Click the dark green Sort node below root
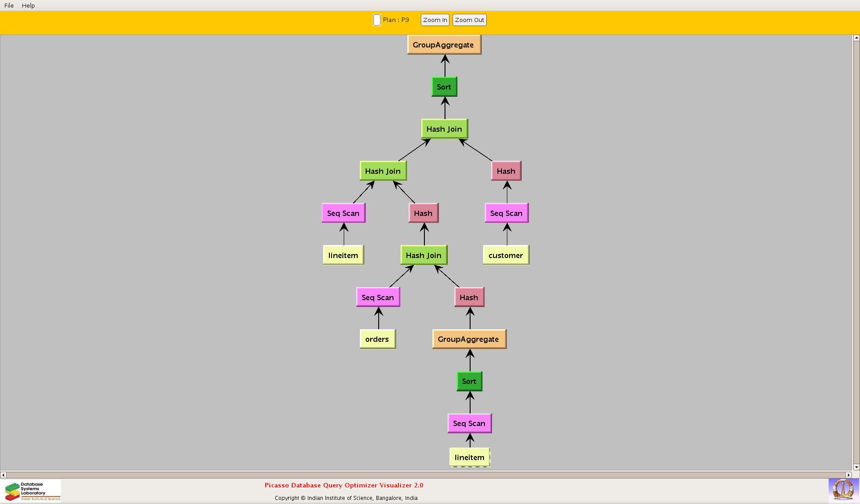860x504 pixels. pyautogui.click(x=444, y=87)
